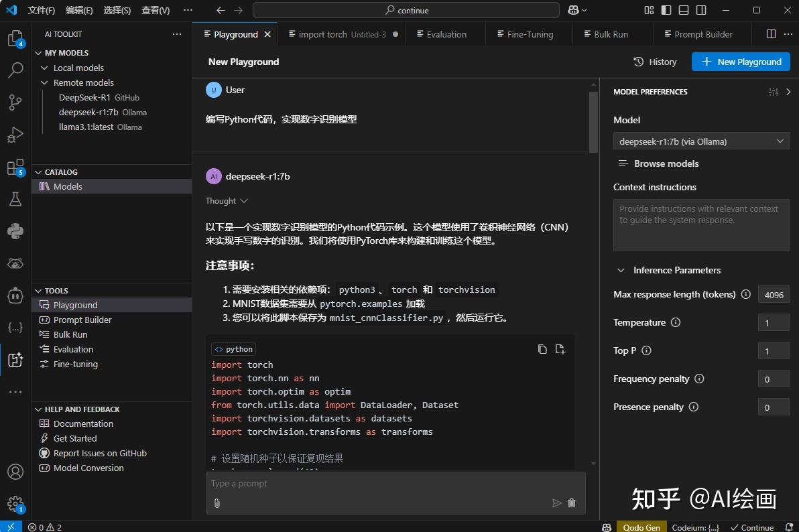
Task: Open the Search view
Action: point(15,70)
